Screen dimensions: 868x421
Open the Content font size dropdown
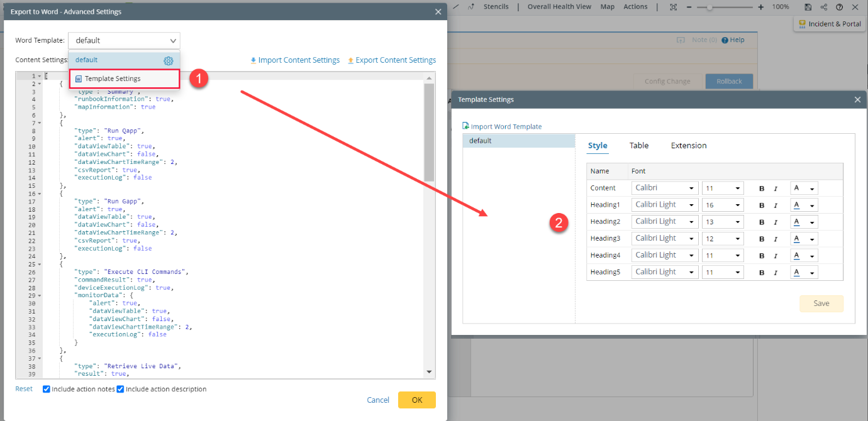(721, 187)
